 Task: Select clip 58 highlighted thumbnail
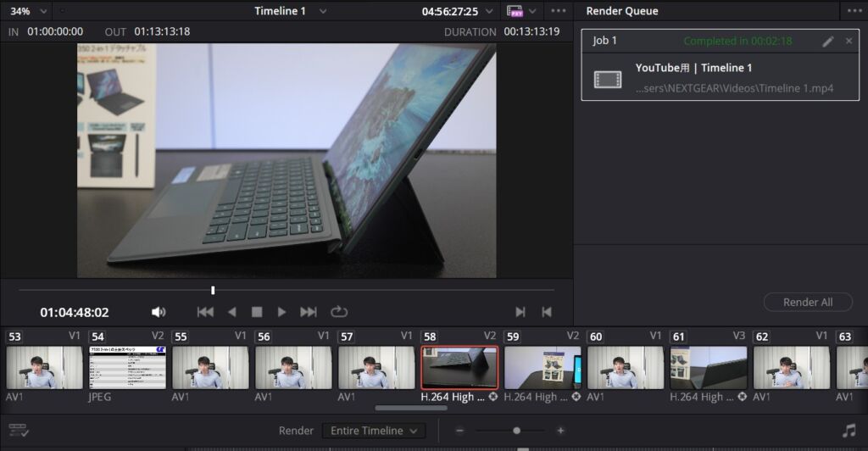point(459,367)
